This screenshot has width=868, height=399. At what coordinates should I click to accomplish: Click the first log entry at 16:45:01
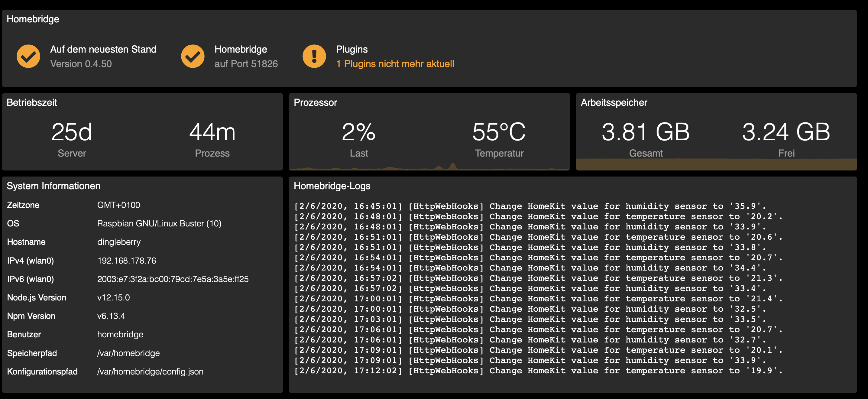point(530,206)
